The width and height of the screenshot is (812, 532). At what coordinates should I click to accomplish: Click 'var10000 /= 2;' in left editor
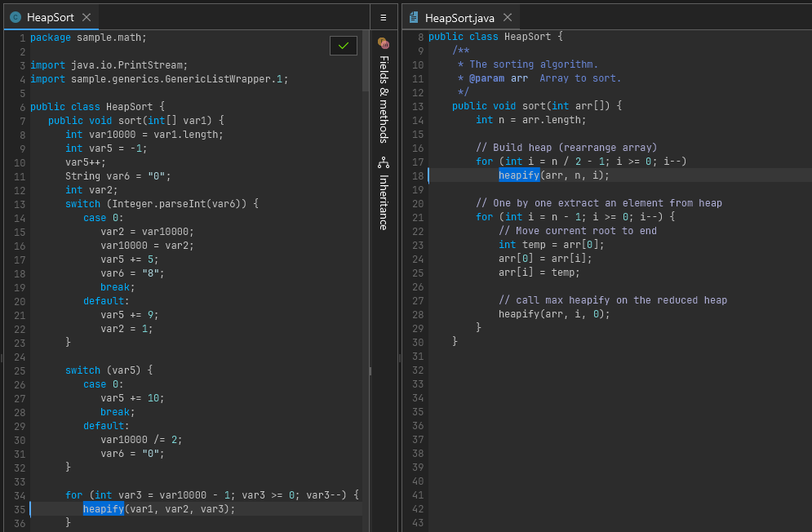pos(141,439)
